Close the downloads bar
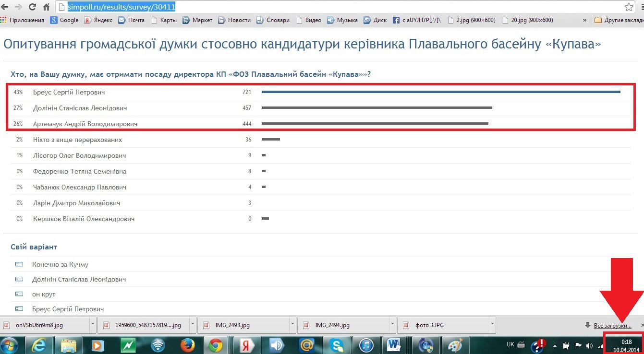This screenshot has width=644, height=354. (642, 325)
